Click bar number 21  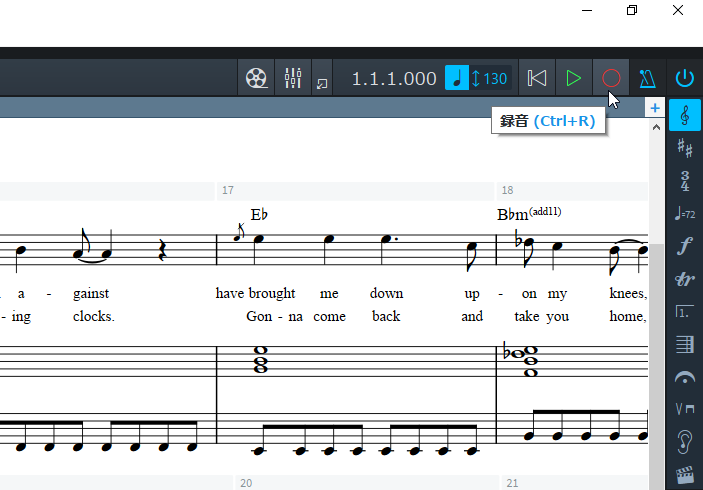[512, 483]
